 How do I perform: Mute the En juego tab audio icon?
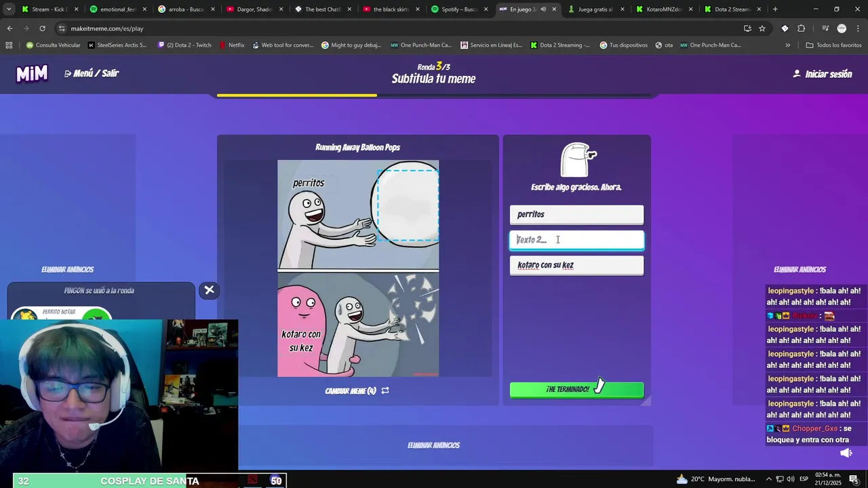coord(542,9)
